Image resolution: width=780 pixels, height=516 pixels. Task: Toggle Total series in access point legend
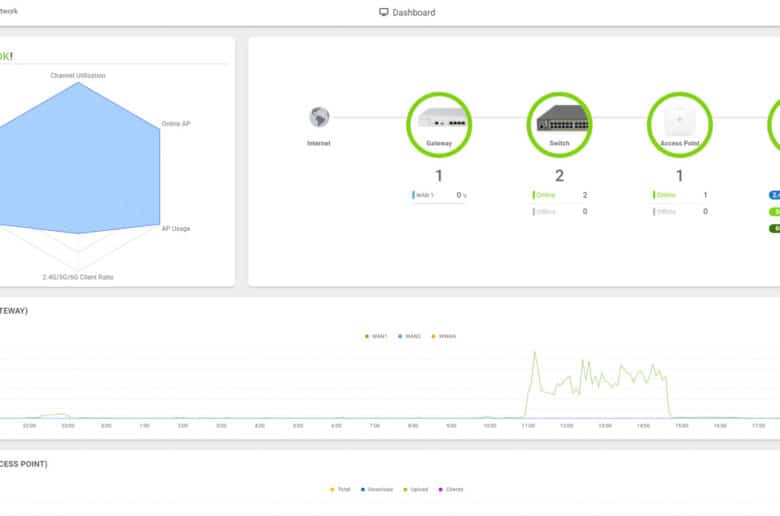(x=341, y=490)
